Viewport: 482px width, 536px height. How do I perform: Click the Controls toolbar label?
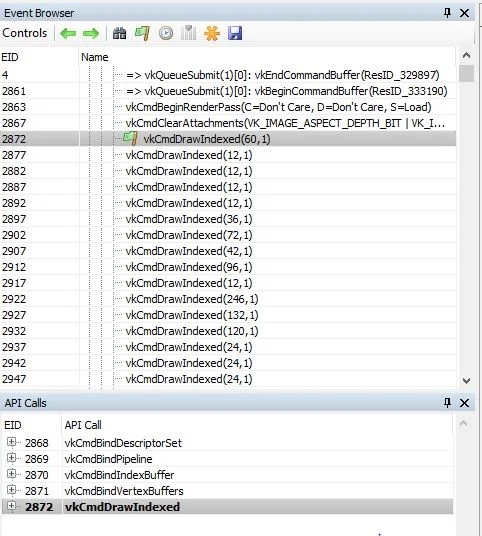[x=25, y=33]
